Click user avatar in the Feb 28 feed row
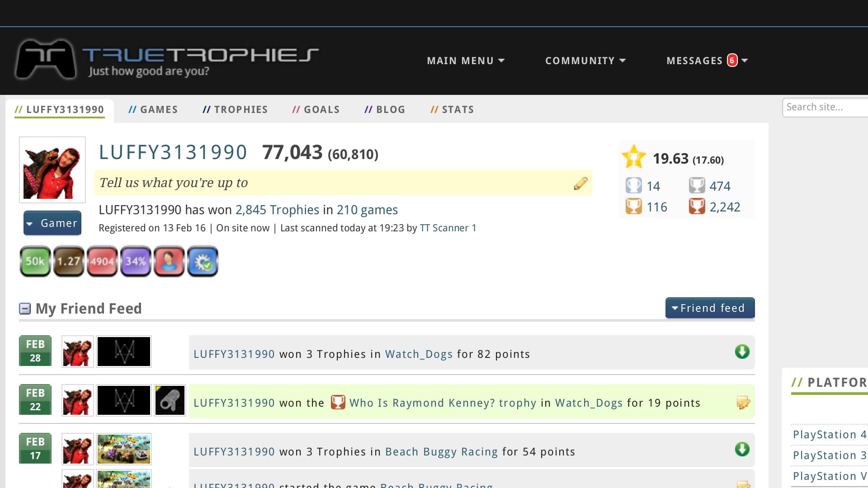This screenshot has width=868, height=488. [78, 352]
